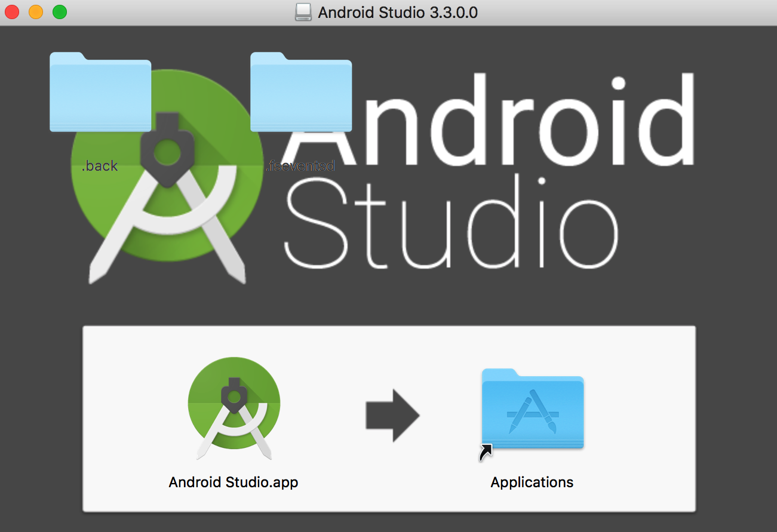Viewport: 777px width, 532px height.
Task: Click the large white "Android" background text
Action: (520, 119)
